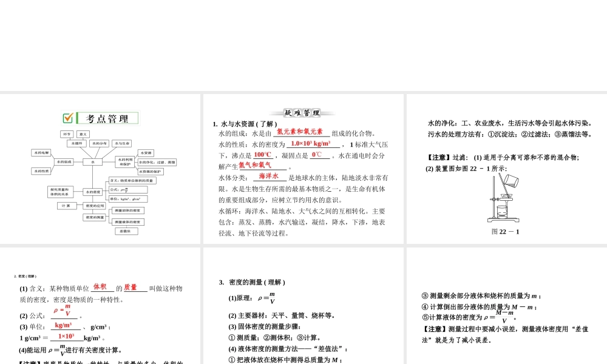Select the 水的净化：过滤、蒸馏 node

coord(157,163)
